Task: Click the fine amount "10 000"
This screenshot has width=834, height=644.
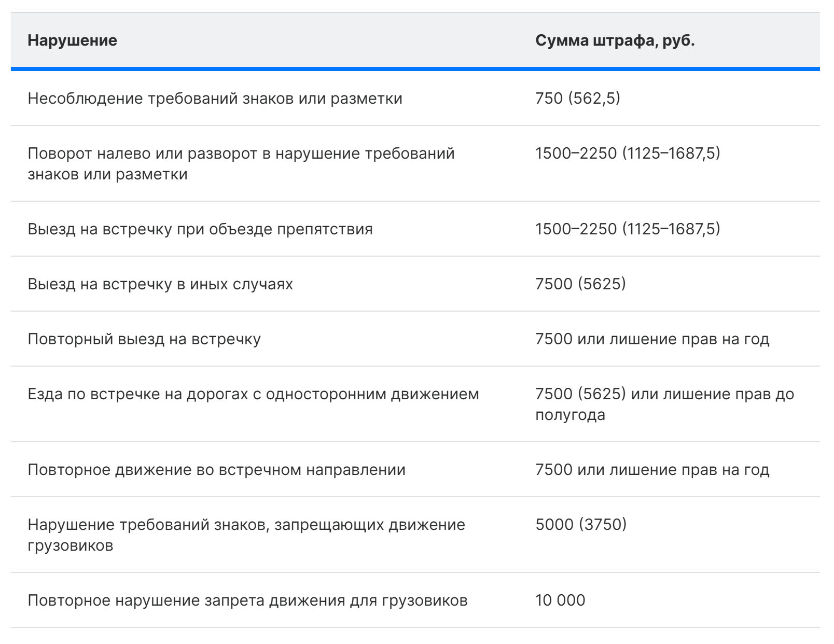Action: click(x=560, y=600)
